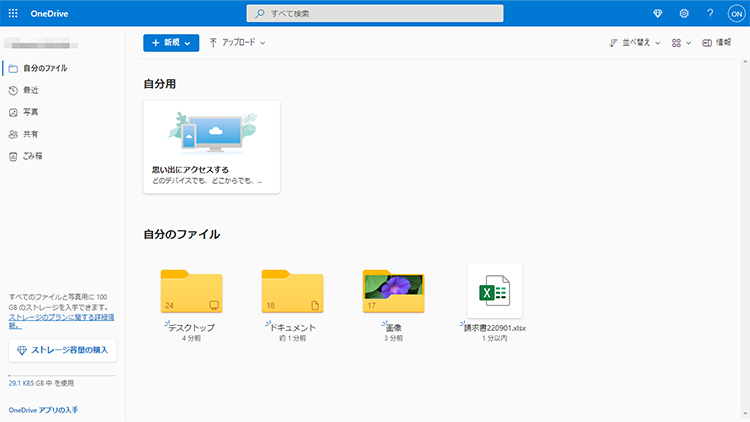Click the premium diamond icon in header
This screenshot has height=422, width=750.
point(656,13)
